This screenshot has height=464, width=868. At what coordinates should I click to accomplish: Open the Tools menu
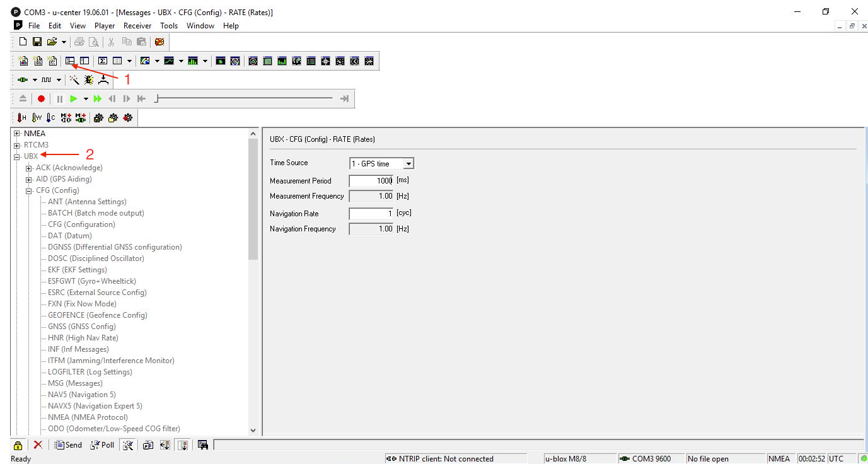tap(169, 26)
